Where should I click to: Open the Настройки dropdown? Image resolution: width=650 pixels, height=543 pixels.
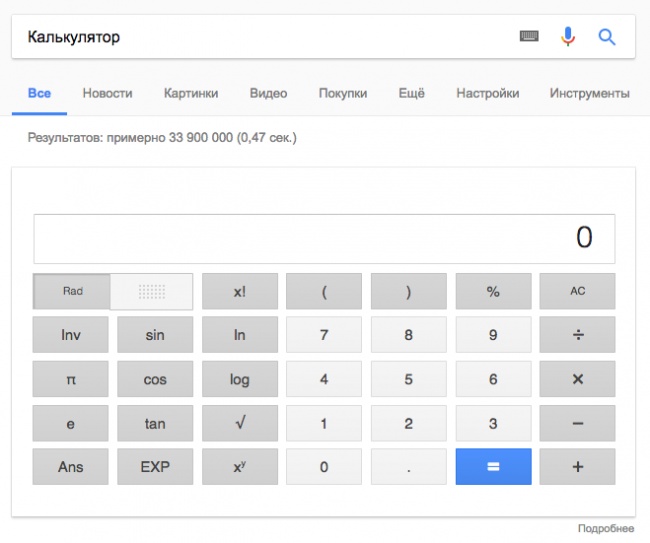(487, 93)
